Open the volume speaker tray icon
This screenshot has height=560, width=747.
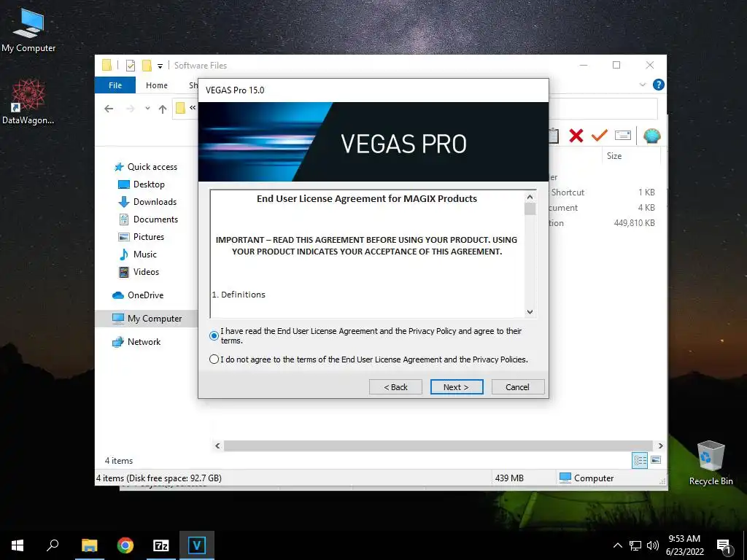point(653,545)
